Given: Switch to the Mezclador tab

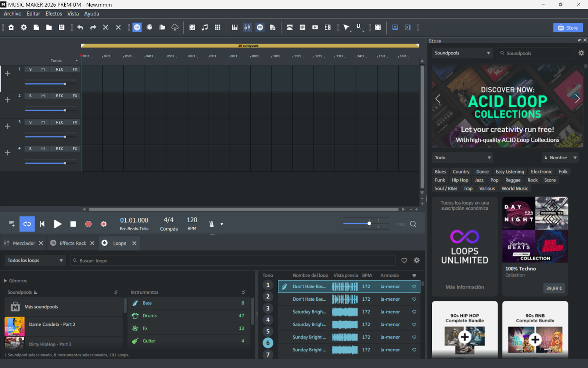Looking at the screenshot, I should [24, 243].
